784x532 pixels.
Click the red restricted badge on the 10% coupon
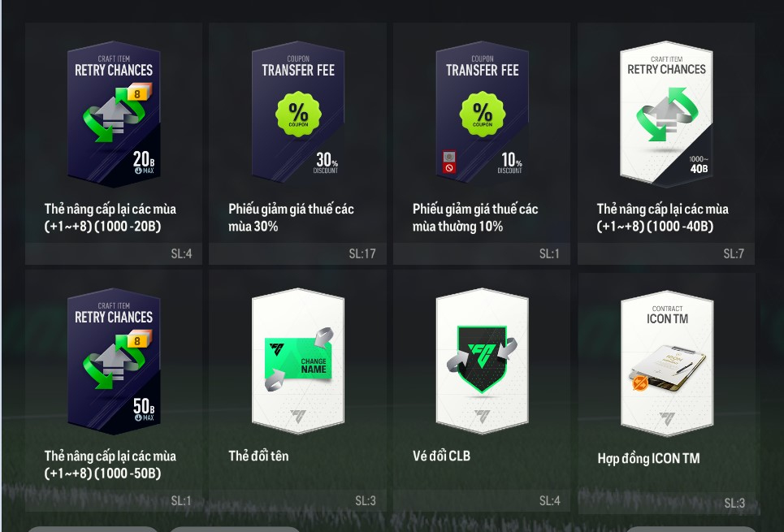[x=449, y=162]
